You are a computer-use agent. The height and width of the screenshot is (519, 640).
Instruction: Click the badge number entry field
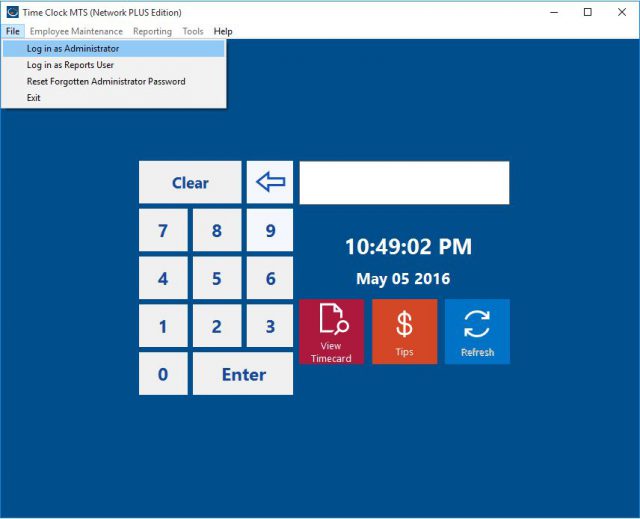coord(404,182)
